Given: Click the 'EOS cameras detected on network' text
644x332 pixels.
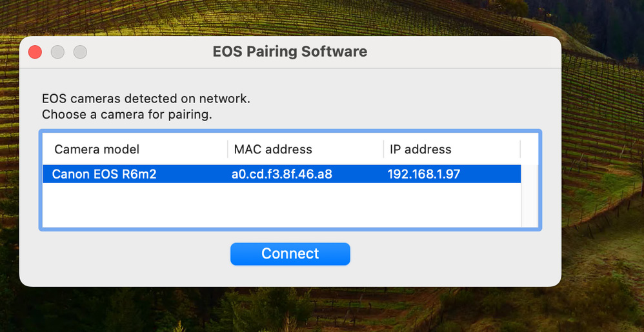Looking at the screenshot, I should (146, 99).
